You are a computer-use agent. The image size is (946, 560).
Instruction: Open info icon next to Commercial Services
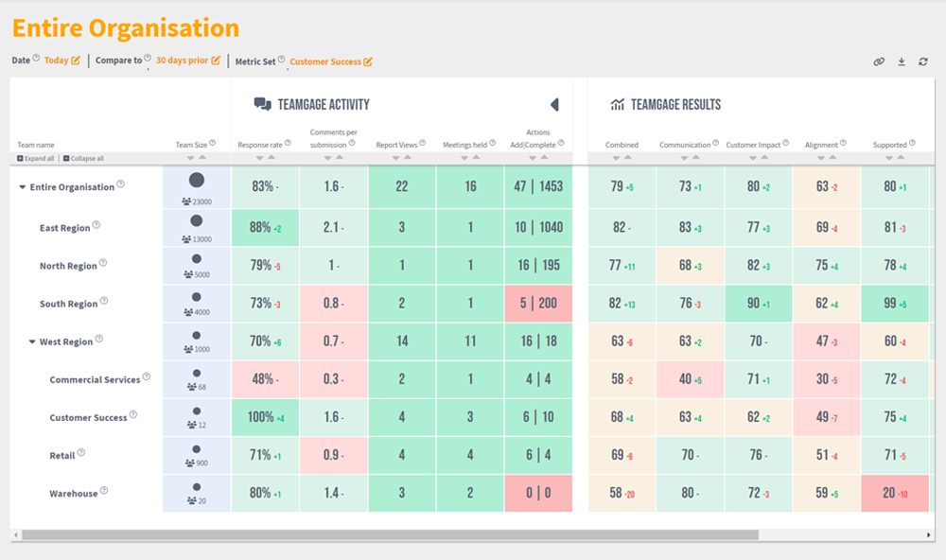point(146,377)
